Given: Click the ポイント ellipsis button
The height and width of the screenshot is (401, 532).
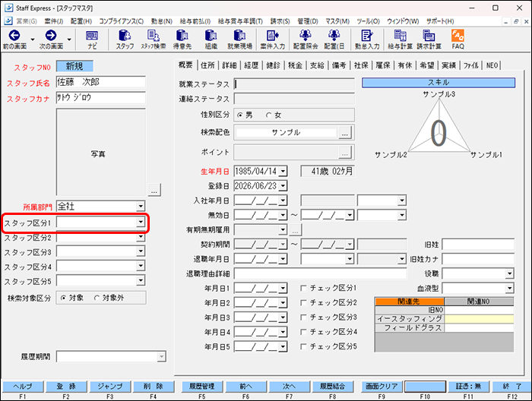Looking at the screenshot, I should click(x=345, y=153).
